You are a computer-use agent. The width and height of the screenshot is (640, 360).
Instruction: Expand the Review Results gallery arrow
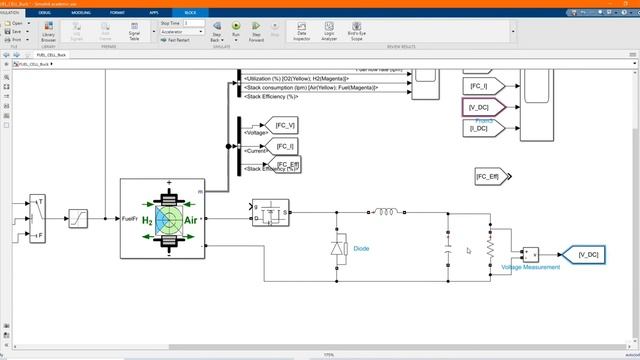(513, 31)
